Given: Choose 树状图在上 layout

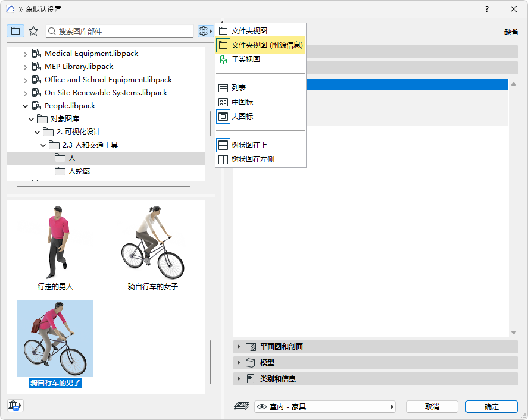Looking at the screenshot, I should 260,145.
